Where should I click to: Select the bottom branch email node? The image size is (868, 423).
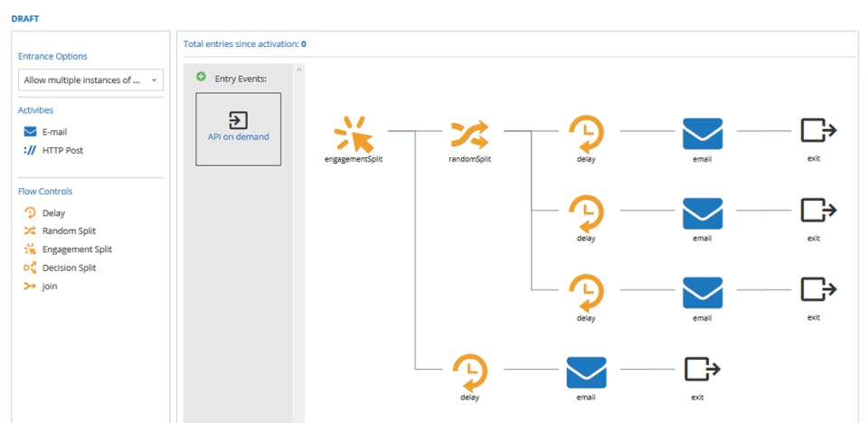tap(586, 372)
